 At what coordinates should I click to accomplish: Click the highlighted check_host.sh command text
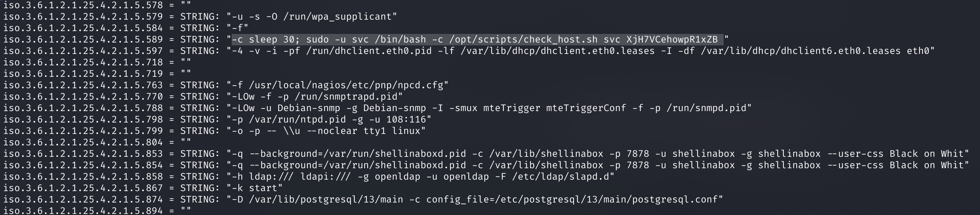pyautogui.click(x=477, y=40)
